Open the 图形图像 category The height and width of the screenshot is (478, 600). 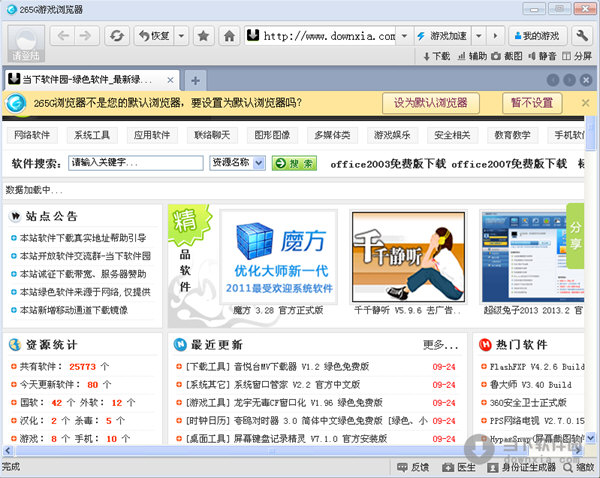point(272,135)
